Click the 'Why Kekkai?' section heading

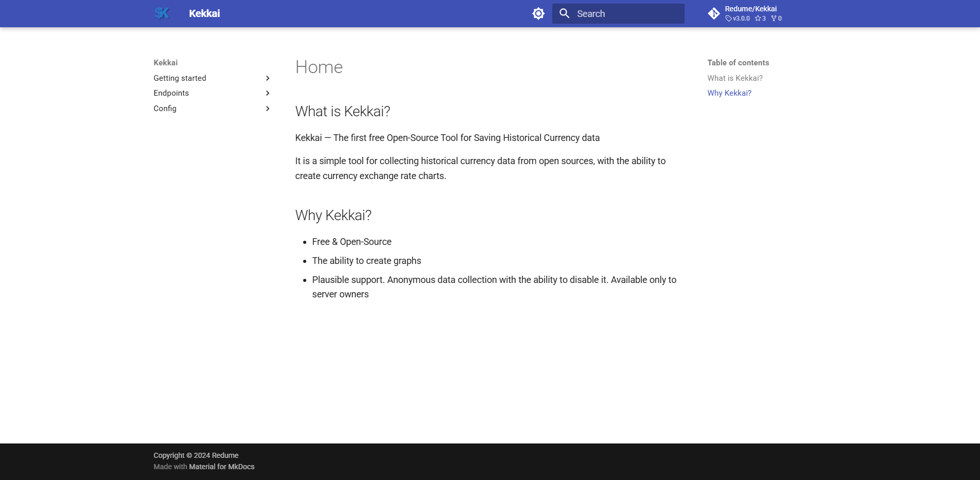coord(332,215)
